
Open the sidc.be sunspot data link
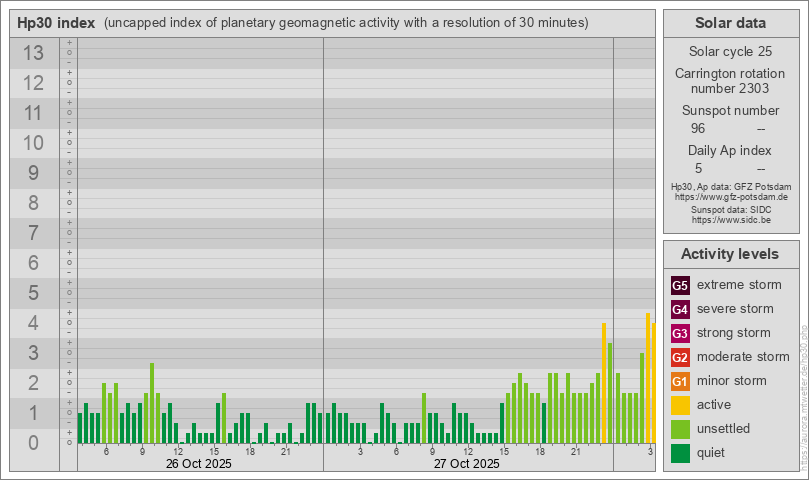pos(730,219)
